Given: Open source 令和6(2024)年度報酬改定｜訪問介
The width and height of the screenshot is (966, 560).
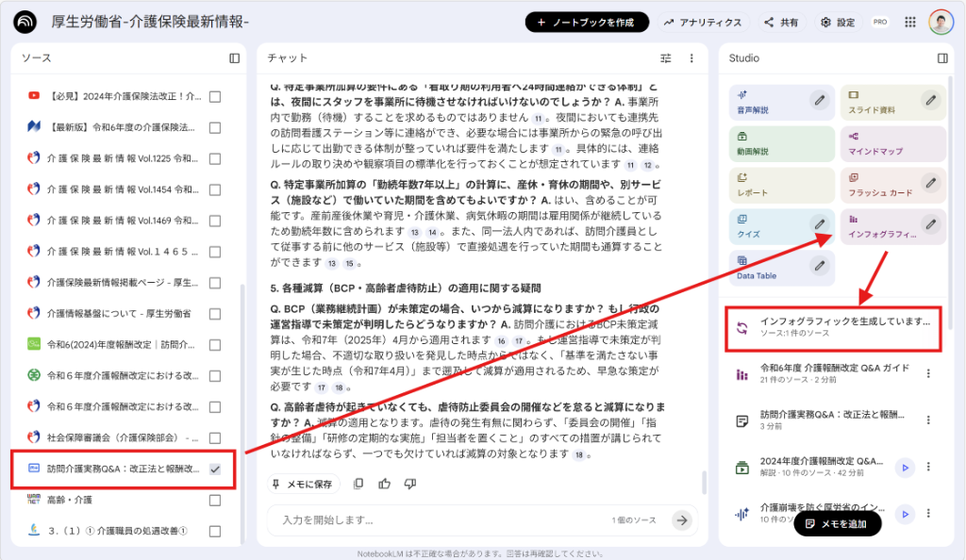Looking at the screenshot, I should (x=121, y=345).
